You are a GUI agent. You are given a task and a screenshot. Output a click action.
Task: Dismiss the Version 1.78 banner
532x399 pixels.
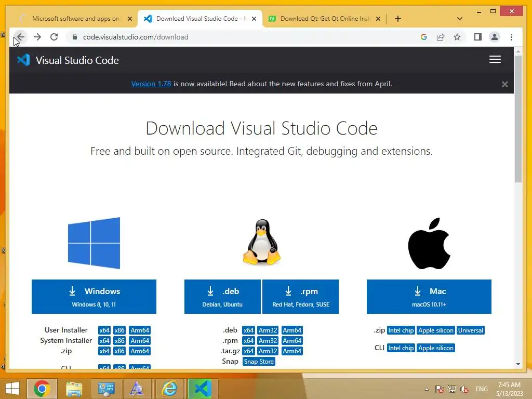[x=504, y=84]
